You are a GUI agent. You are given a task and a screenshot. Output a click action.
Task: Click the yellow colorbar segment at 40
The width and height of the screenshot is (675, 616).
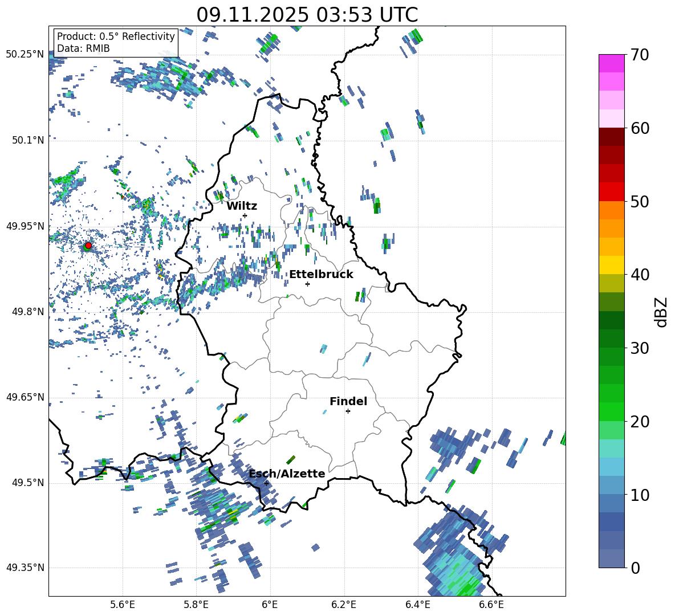[x=611, y=265]
